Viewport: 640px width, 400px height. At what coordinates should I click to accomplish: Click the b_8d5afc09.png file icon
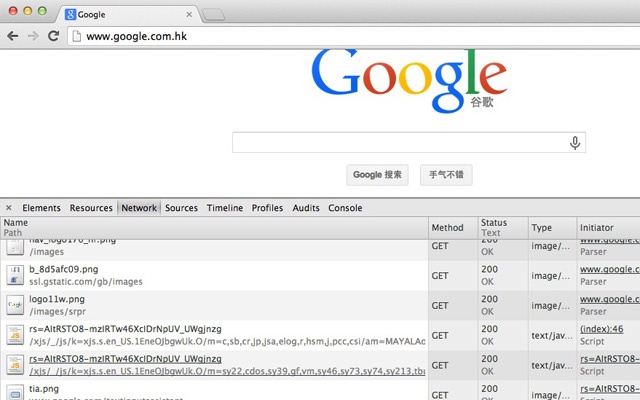15,276
